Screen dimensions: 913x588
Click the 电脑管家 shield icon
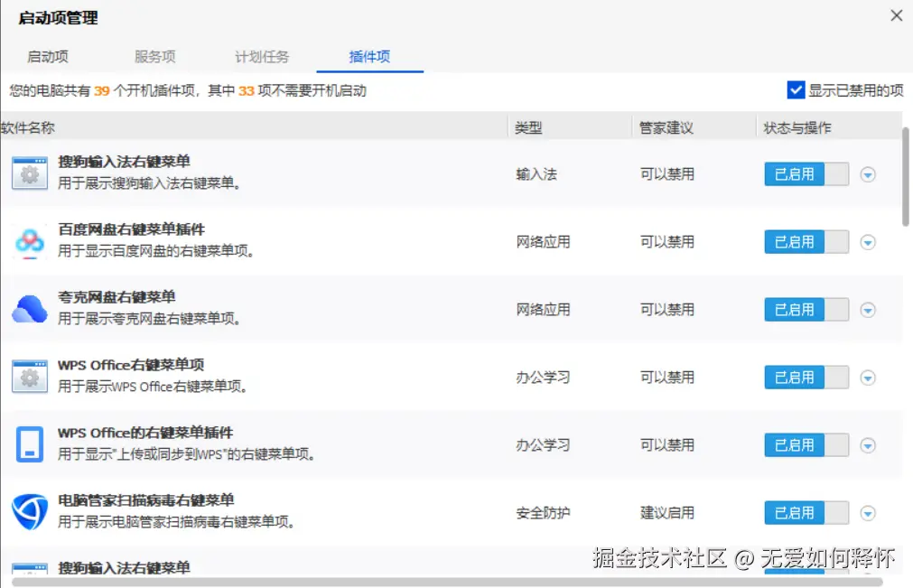tap(30, 512)
